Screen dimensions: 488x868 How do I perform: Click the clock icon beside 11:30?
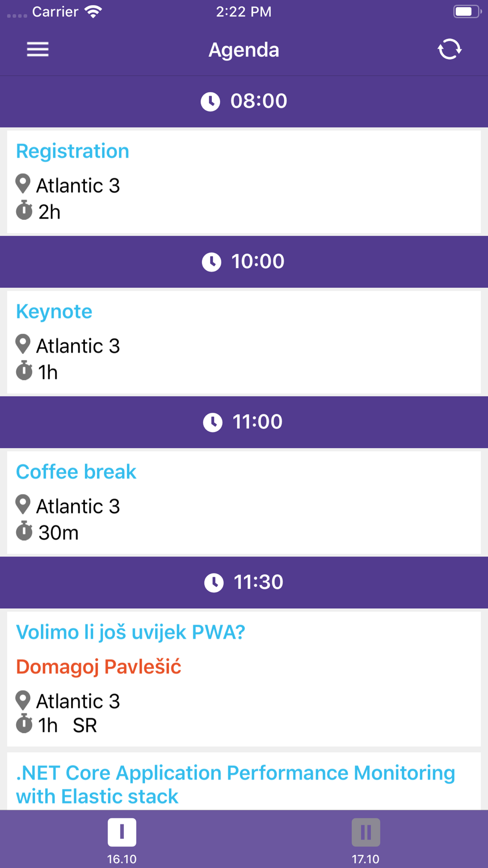coord(214,582)
